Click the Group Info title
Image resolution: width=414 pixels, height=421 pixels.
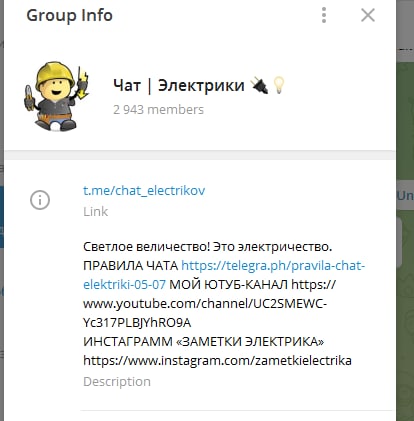[x=69, y=15]
